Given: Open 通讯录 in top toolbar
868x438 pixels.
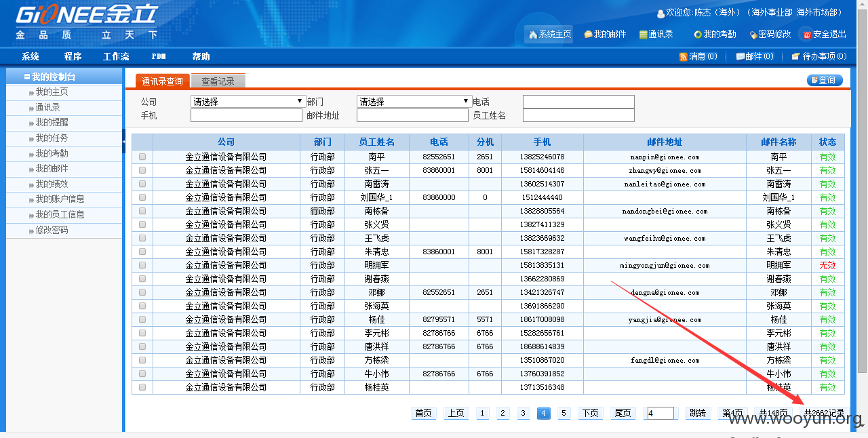Looking at the screenshot, I should [656, 34].
